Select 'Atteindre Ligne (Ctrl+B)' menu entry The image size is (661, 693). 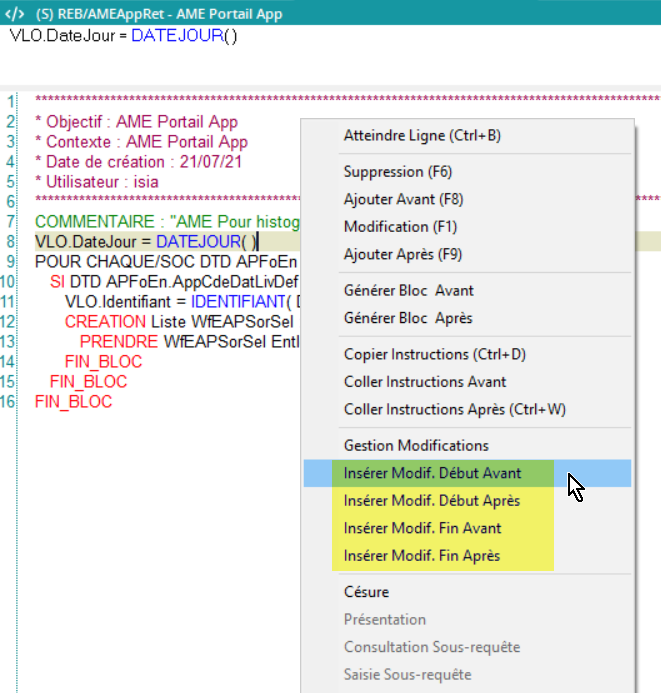pyautogui.click(x=421, y=135)
